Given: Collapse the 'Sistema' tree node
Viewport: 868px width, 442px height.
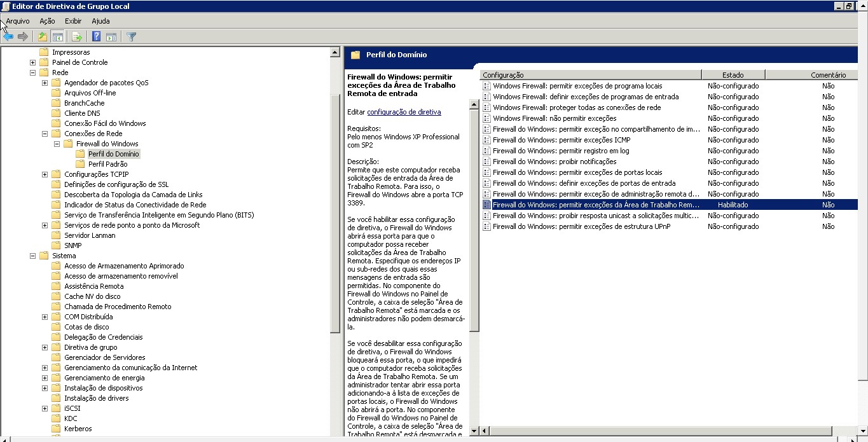Looking at the screenshot, I should (x=32, y=256).
